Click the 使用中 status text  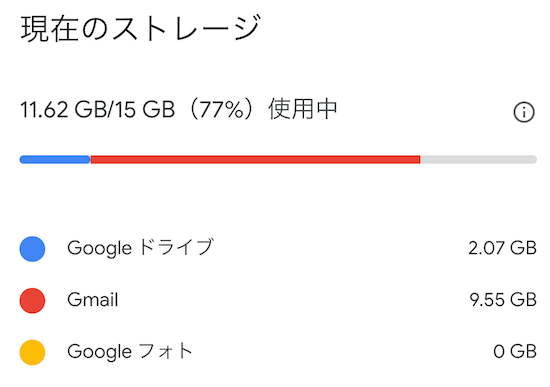point(303,109)
